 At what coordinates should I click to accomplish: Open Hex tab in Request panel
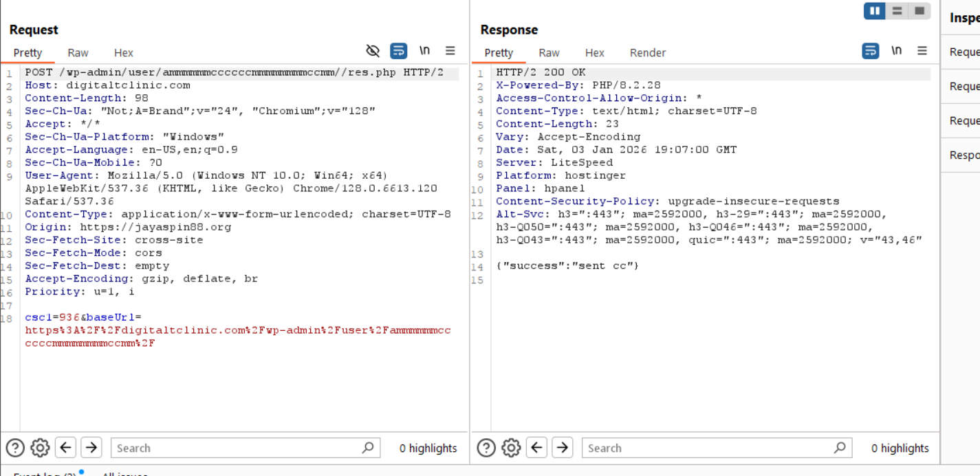(124, 53)
